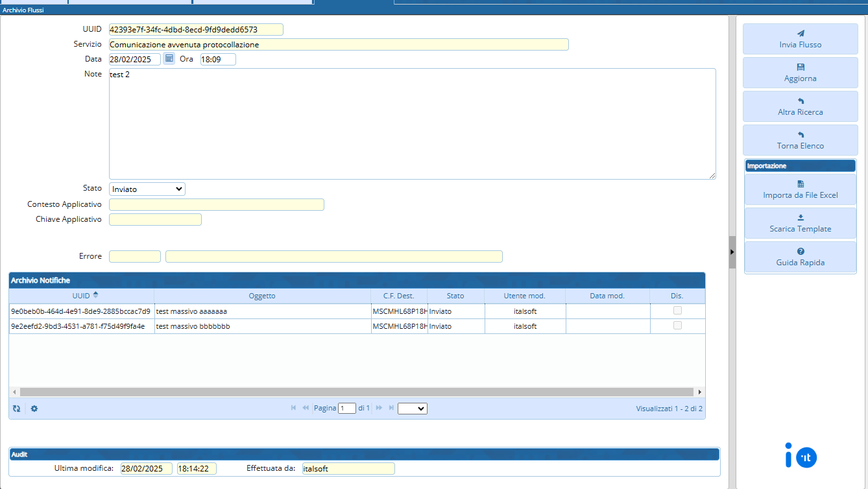Toggle Dis. checkbox for test massivo bbbbbbb

677,326
